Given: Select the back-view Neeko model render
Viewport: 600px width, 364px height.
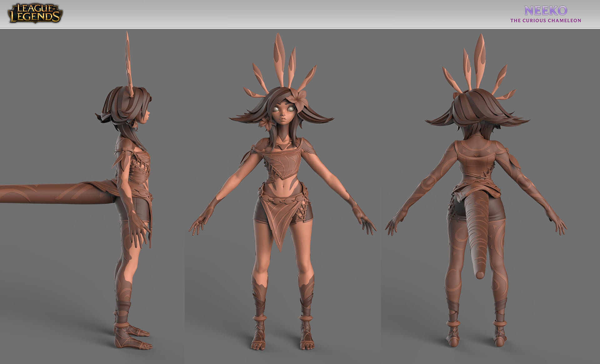Looking at the screenshot, I should coord(476,190).
